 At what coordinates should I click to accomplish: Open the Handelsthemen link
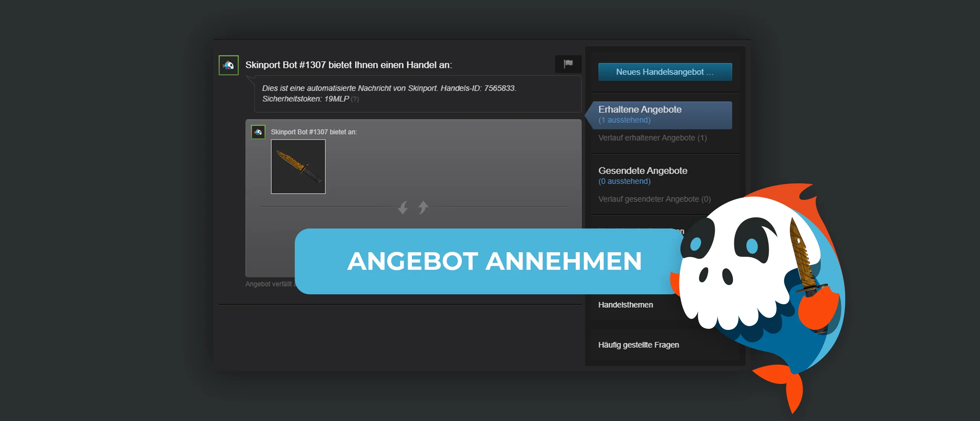(x=625, y=305)
